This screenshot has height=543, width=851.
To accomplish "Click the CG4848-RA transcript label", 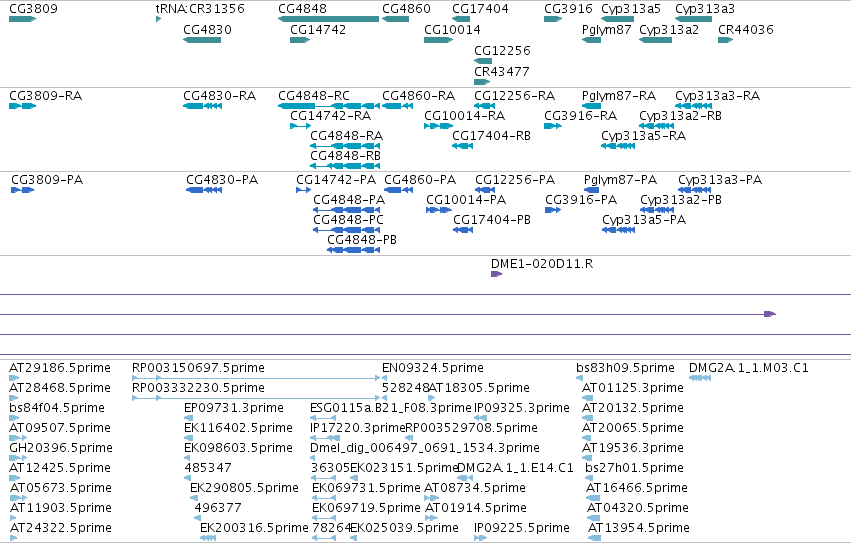I will 346,136.
